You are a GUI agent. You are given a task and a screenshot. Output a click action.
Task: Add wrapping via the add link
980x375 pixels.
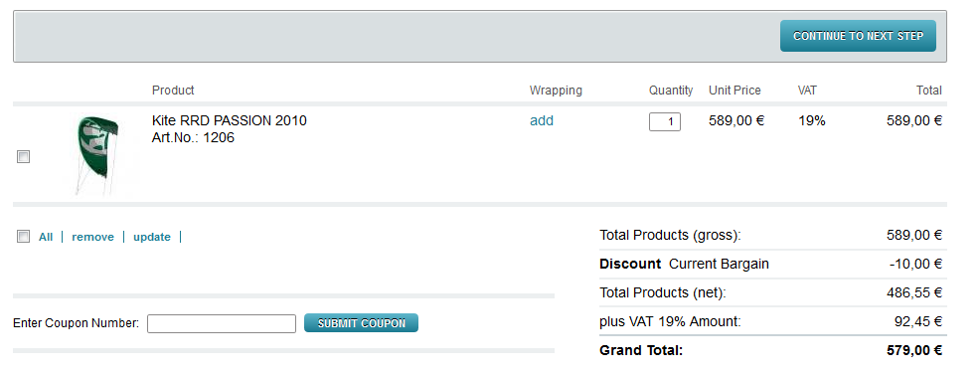click(x=542, y=120)
